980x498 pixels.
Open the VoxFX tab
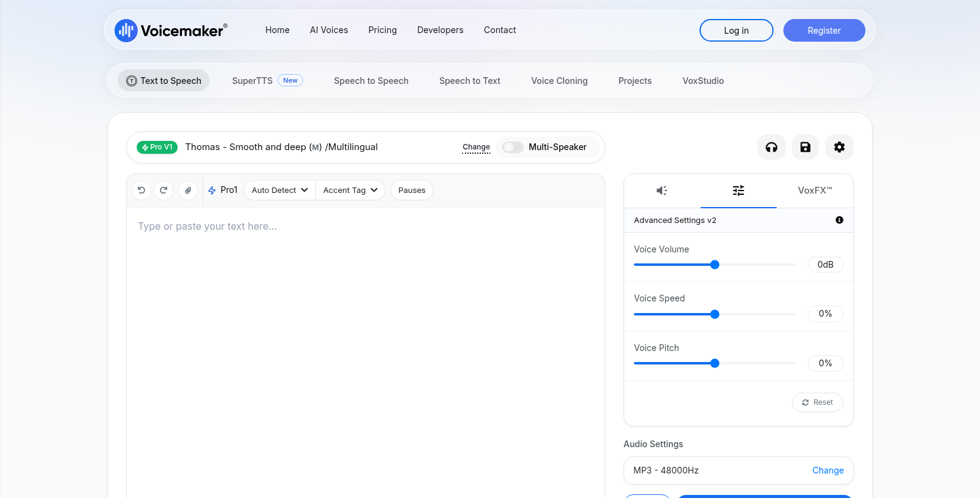pyautogui.click(x=815, y=191)
